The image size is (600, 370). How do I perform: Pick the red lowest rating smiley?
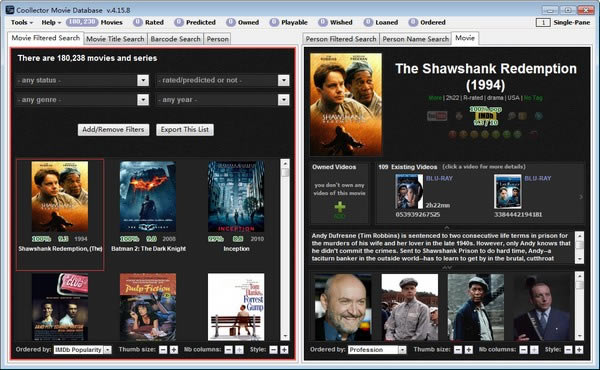453,134
